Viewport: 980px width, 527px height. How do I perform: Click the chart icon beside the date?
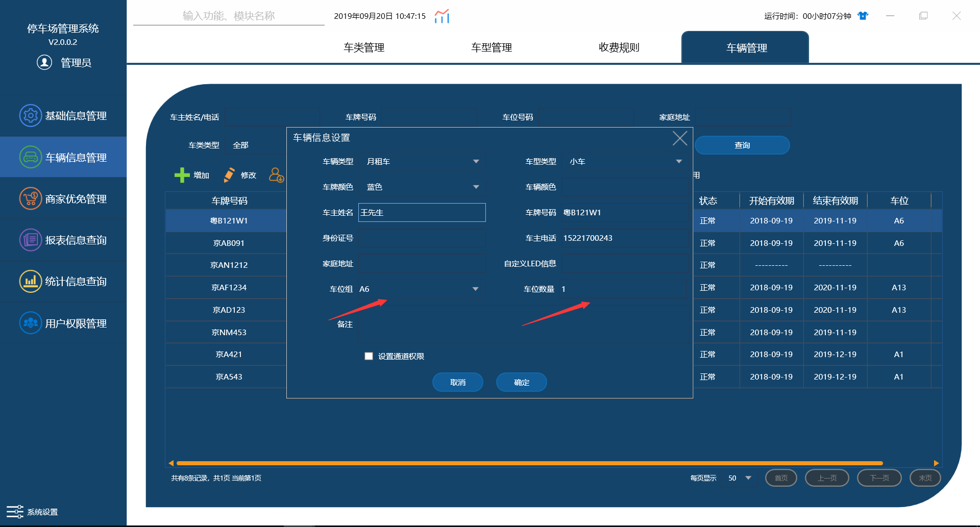[x=442, y=16]
